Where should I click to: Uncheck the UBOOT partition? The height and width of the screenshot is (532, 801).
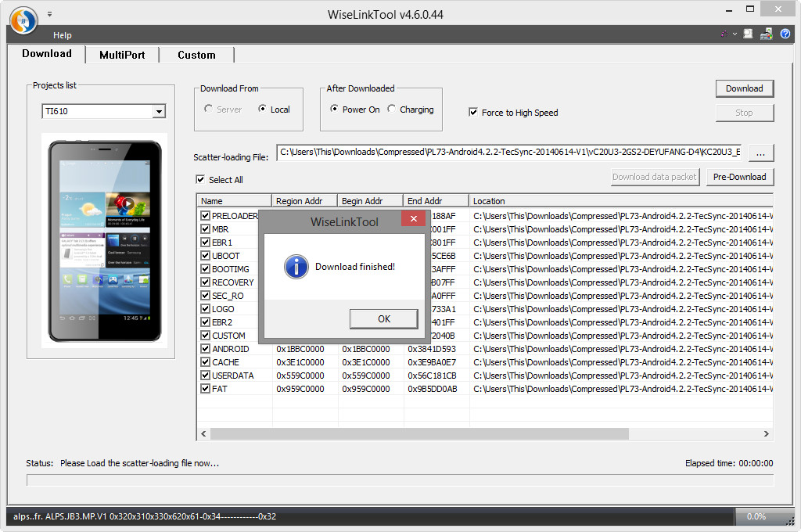point(206,256)
